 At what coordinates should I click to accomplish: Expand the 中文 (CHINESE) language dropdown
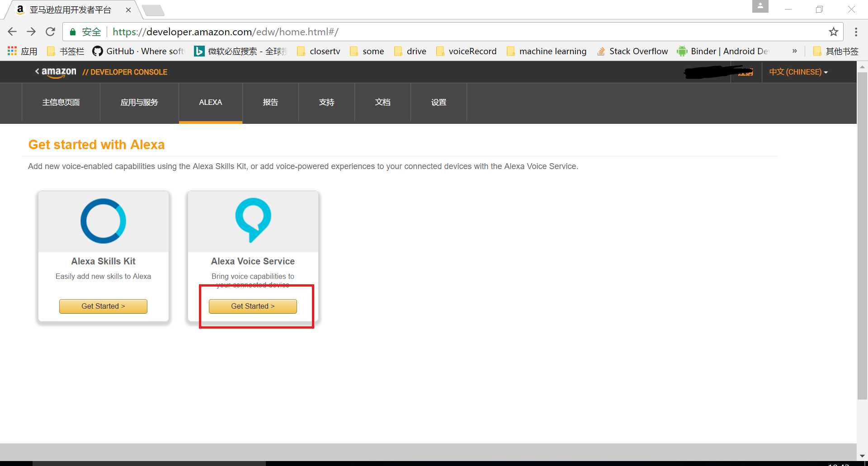coord(798,72)
